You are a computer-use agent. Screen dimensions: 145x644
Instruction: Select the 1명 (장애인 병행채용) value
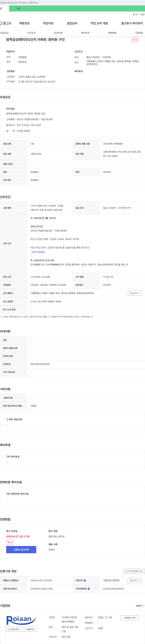[x=113, y=144]
